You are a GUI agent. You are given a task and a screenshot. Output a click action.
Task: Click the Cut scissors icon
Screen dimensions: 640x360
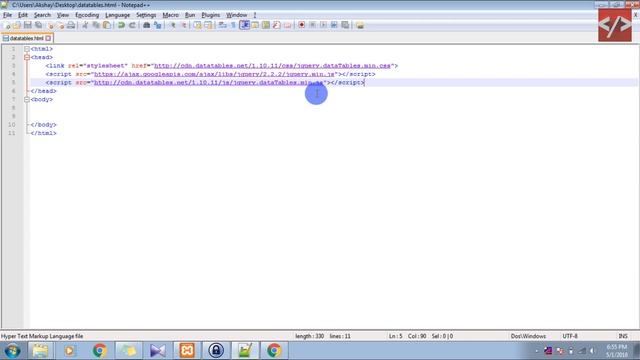pos(85,25)
